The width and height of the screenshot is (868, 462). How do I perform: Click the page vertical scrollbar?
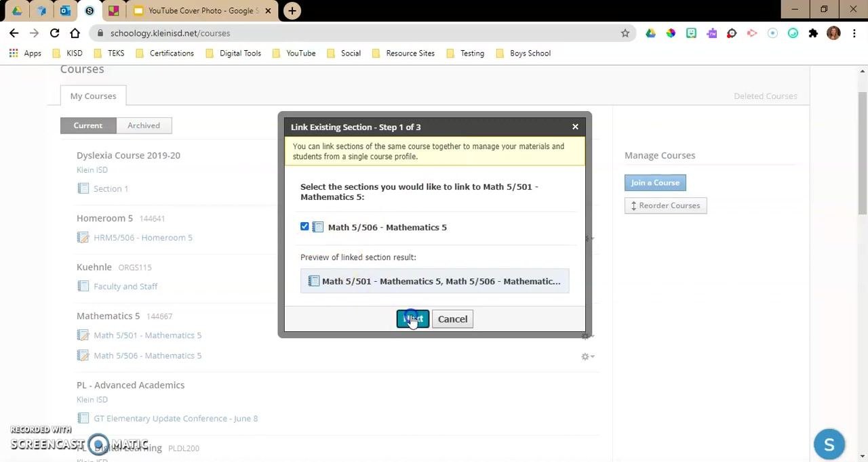point(863,154)
